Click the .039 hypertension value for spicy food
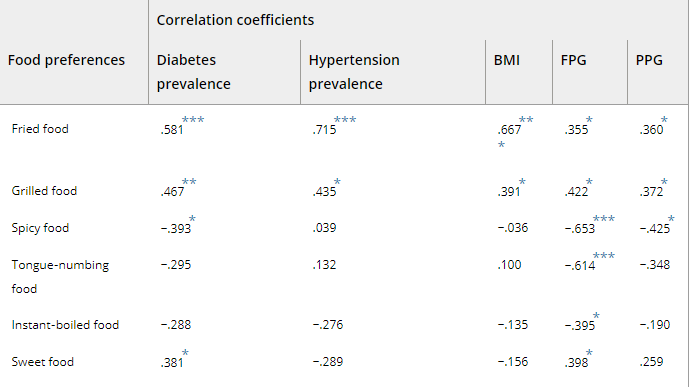 pyautogui.click(x=324, y=228)
